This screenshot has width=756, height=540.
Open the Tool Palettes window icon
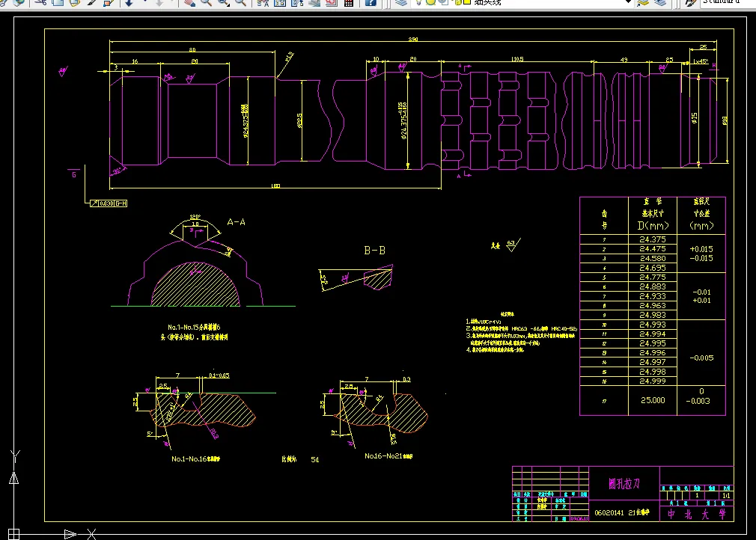pos(297,2)
